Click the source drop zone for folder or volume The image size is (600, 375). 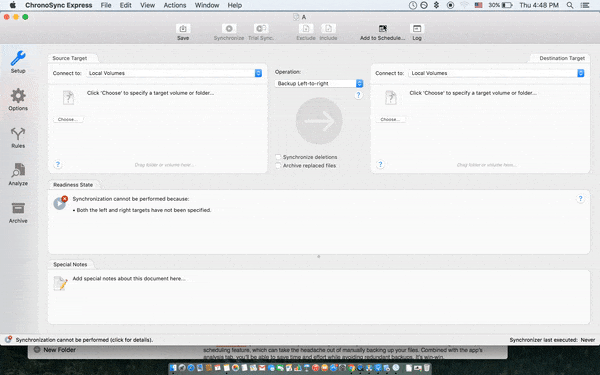pyautogui.click(x=165, y=165)
